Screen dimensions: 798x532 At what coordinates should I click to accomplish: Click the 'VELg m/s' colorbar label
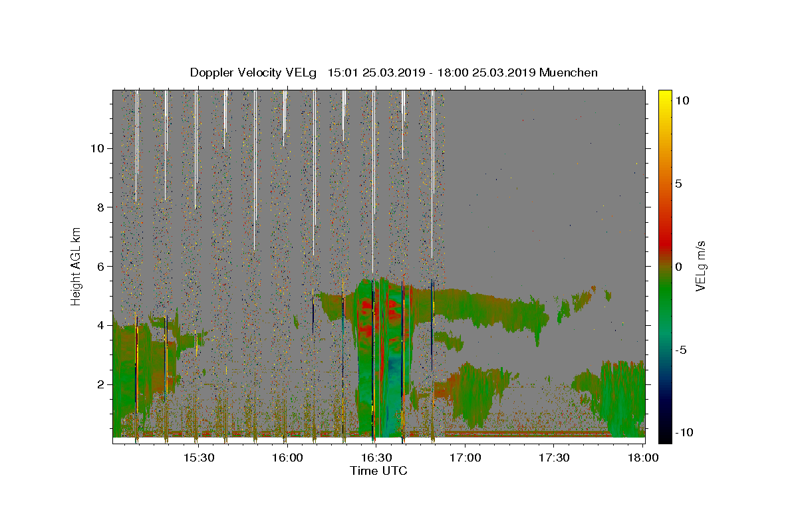pyautogui.click(x=700, y=265)
